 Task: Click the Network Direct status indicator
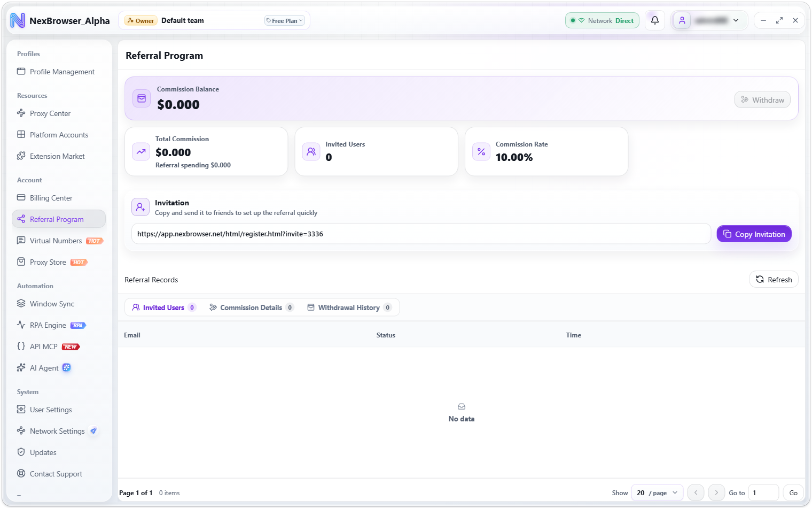(602, 20)
